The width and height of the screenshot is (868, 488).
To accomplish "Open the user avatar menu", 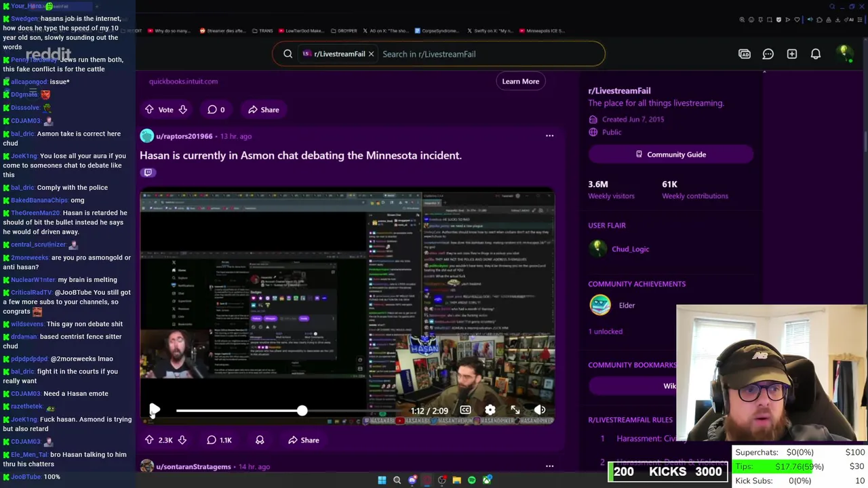I will click(844, 54).
